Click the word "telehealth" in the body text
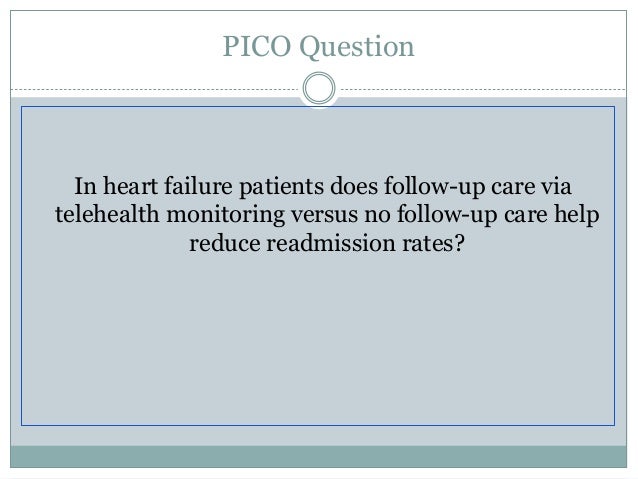The width and height of the screenshot is (638, 479). coord(107,214)
